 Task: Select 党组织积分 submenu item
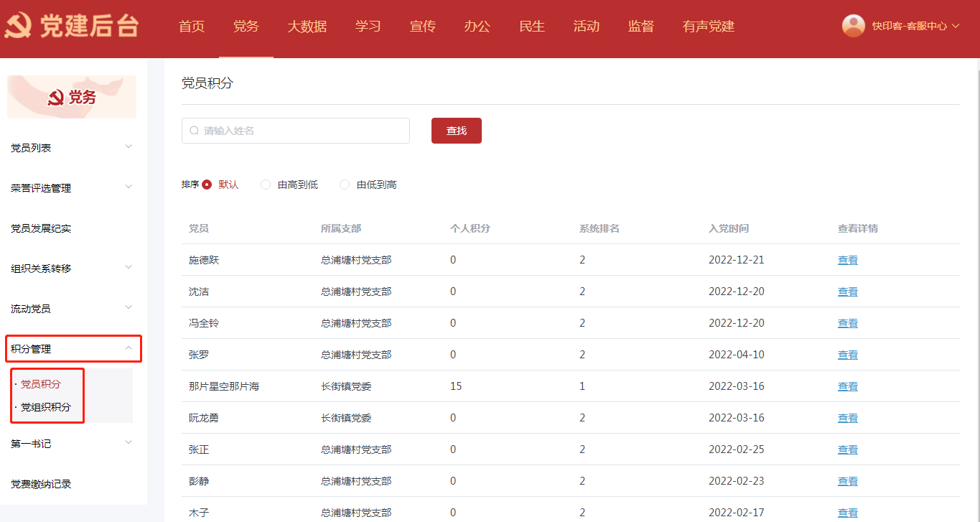[x=46, y=407]
